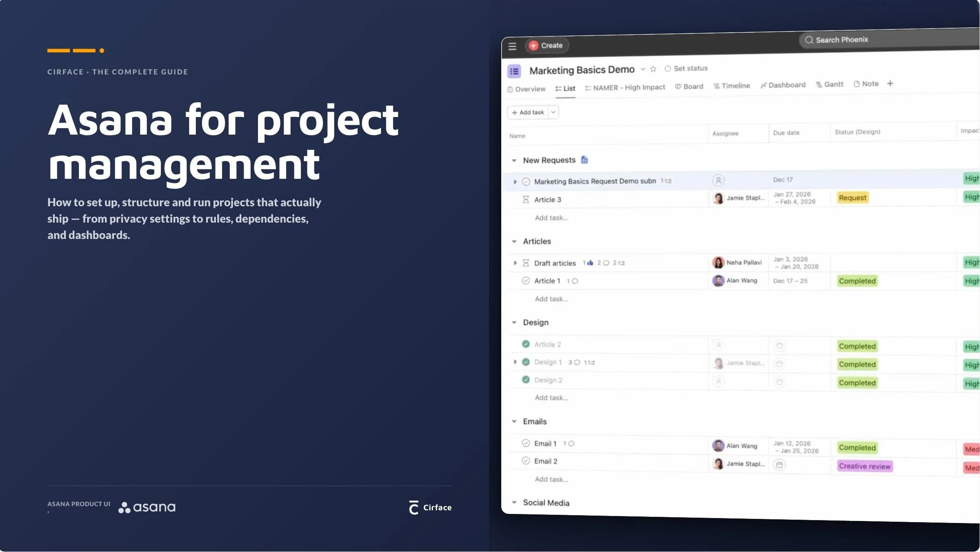
Task: Star the Marketing Basics Demo project
Action: tap(653, 69)
